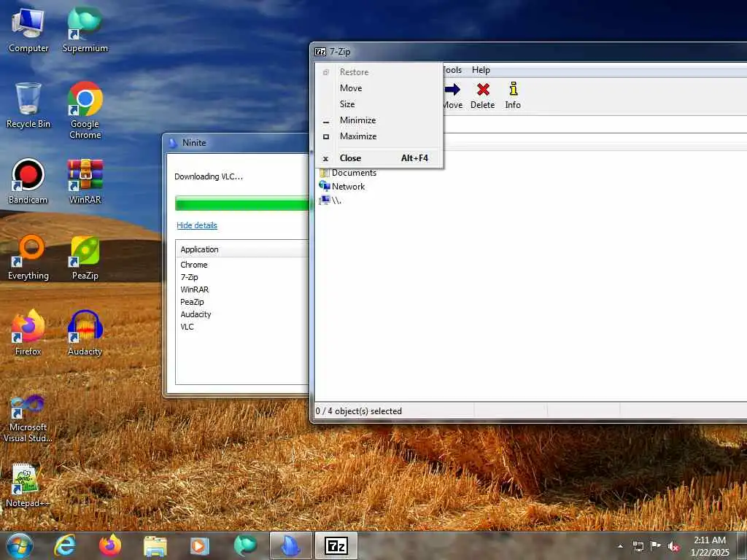Select the Firefox desktop shortcut
Screen dimensions: 747x560
(x=28, y=332)
